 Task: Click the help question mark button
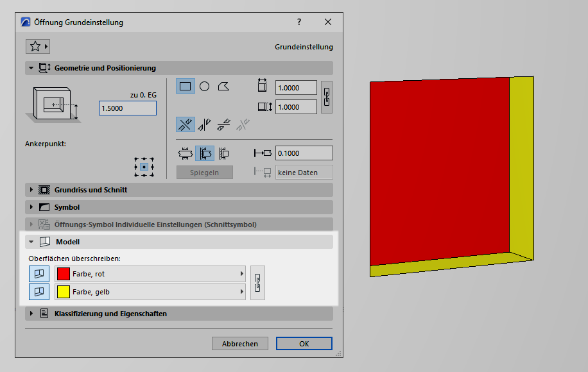click(x=299, y=22)
